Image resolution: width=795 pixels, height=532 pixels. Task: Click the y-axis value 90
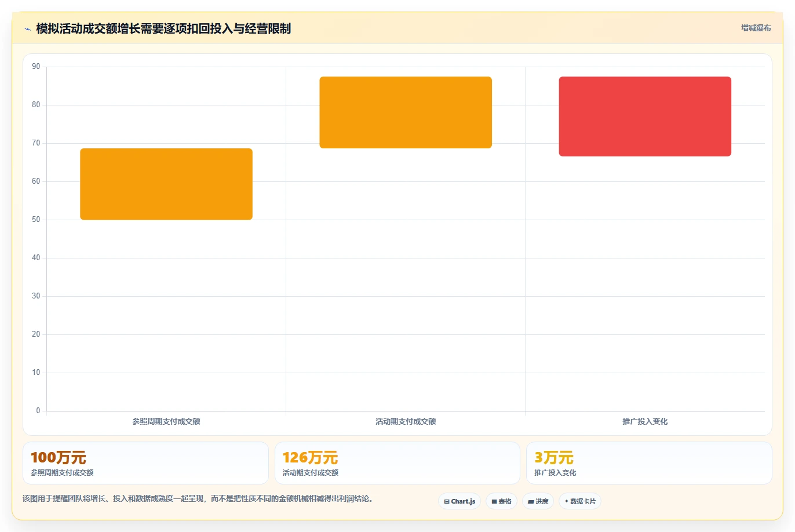tap(36, 67)
